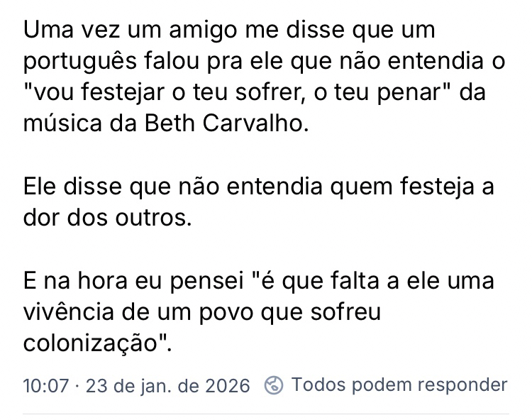Click the horizontal divider below the post
The height and width of the screenshot is (420, 532).
tap(266, 413)
